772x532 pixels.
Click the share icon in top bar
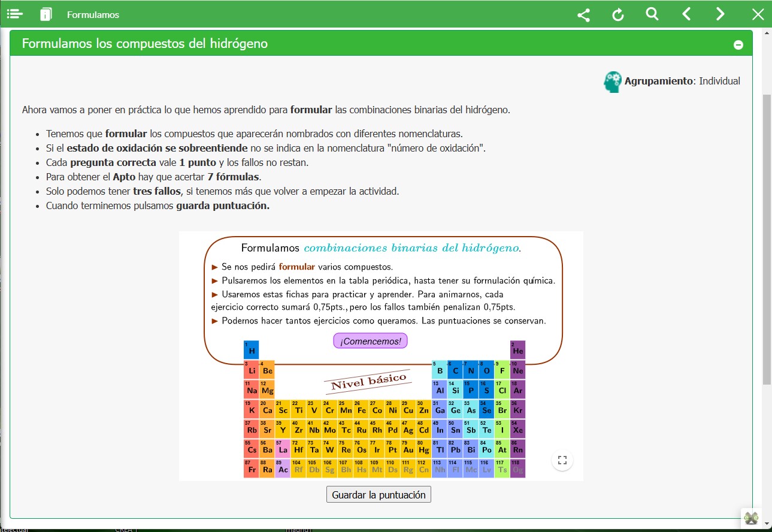(583, 15)
